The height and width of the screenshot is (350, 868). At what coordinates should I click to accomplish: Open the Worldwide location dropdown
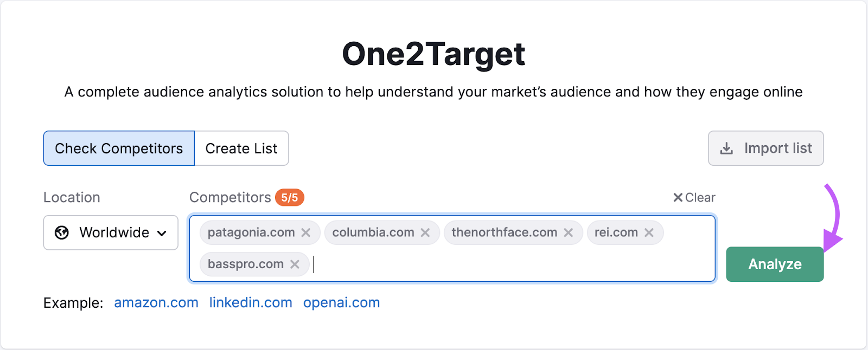click(x=111, y=233)
